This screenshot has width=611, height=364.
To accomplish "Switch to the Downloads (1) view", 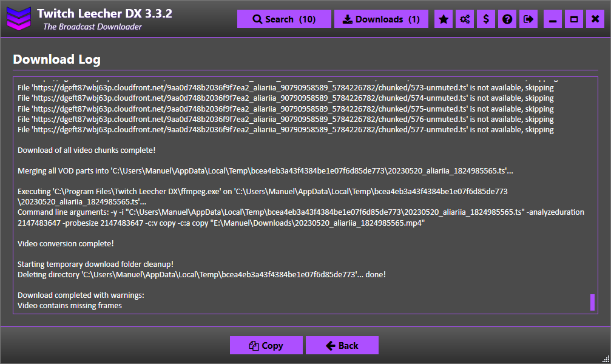I will click(381, 18).
